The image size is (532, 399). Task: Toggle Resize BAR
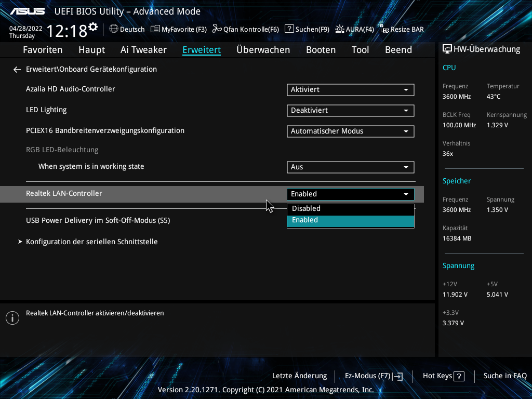click(x=402, y=29)
